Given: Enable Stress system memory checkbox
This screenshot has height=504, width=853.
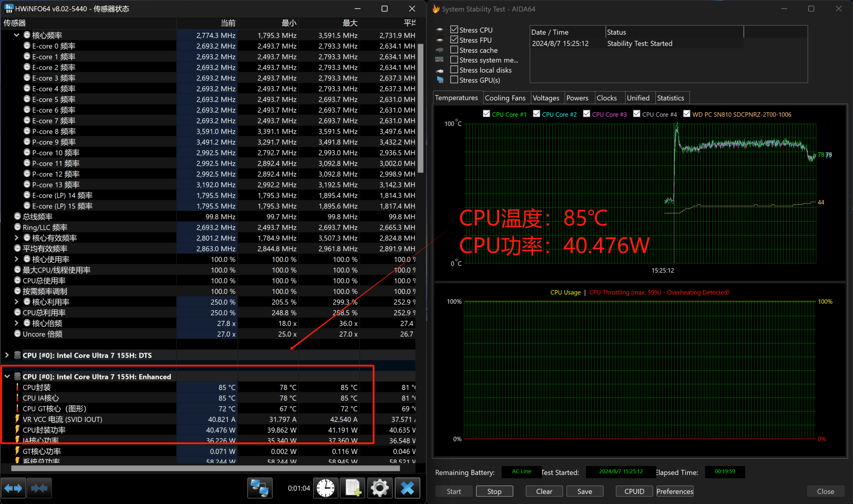Looking at the screenshot, I should [454, 59].
